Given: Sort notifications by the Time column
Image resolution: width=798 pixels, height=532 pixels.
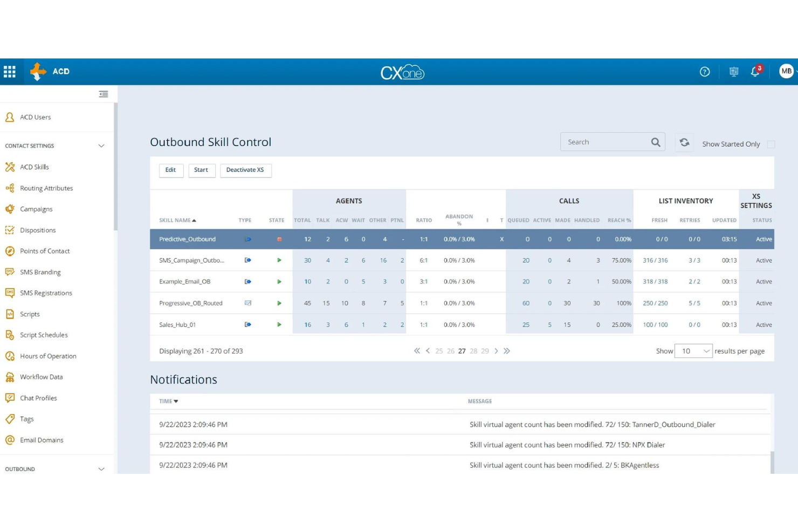Looking at the screenshot, I should [x=168, y=402].
